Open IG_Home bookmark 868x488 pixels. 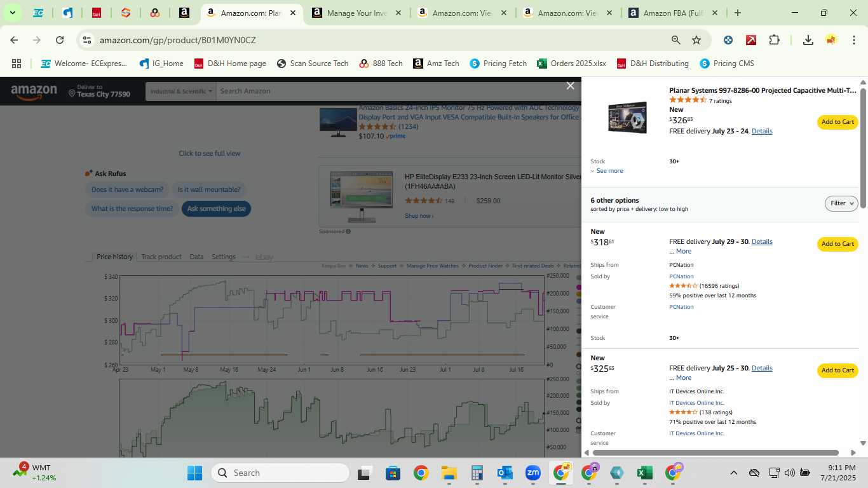[x=161, y=64]
